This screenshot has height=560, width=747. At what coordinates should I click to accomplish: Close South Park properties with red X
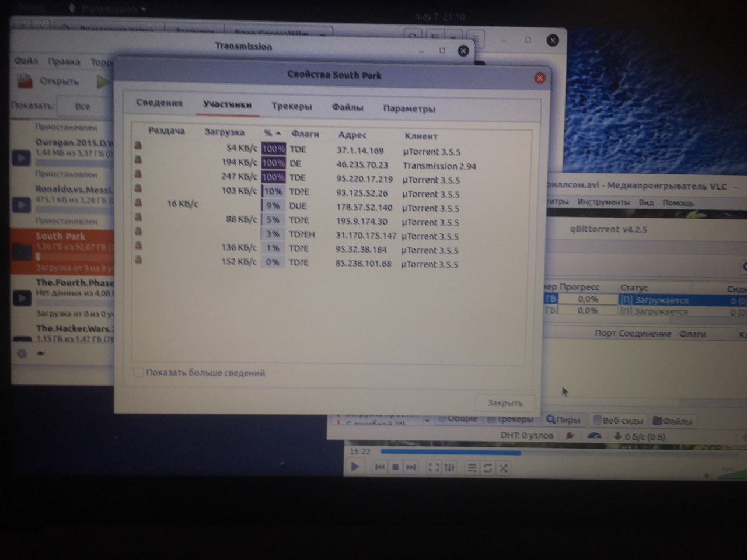540,78
